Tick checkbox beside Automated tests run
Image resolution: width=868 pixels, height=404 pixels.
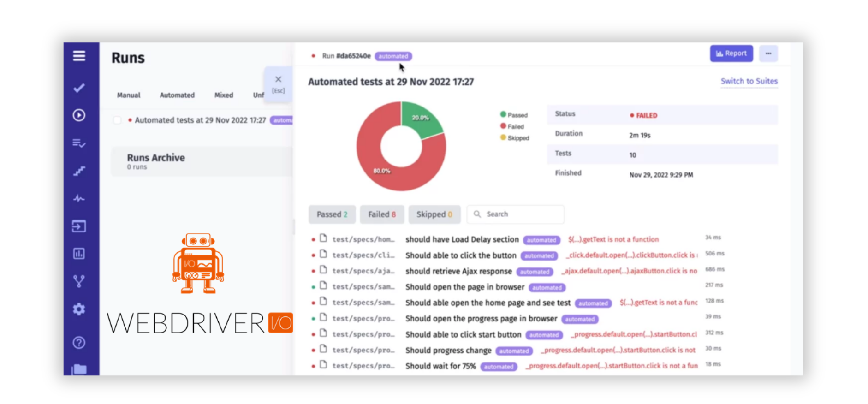(118, 120)
